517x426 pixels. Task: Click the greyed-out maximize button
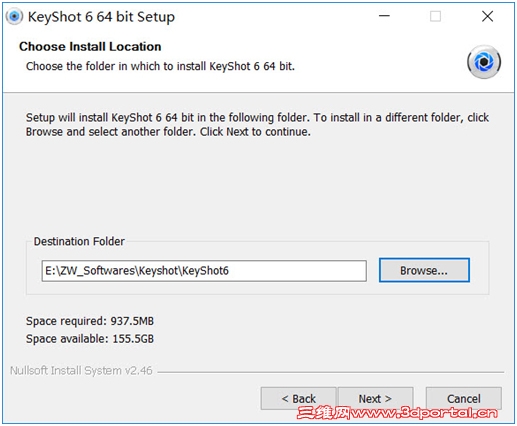tap(435, 16)
